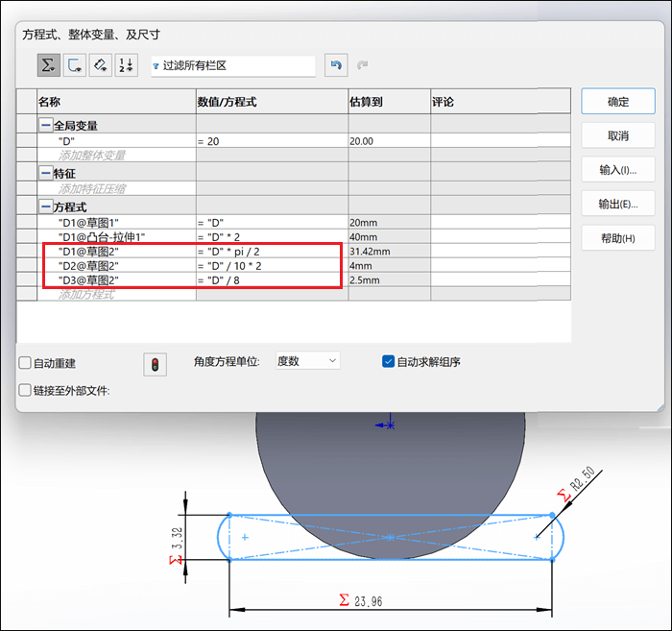
Task: Enable the 自动重建 checkbox
Action: (x=25, y=363)
